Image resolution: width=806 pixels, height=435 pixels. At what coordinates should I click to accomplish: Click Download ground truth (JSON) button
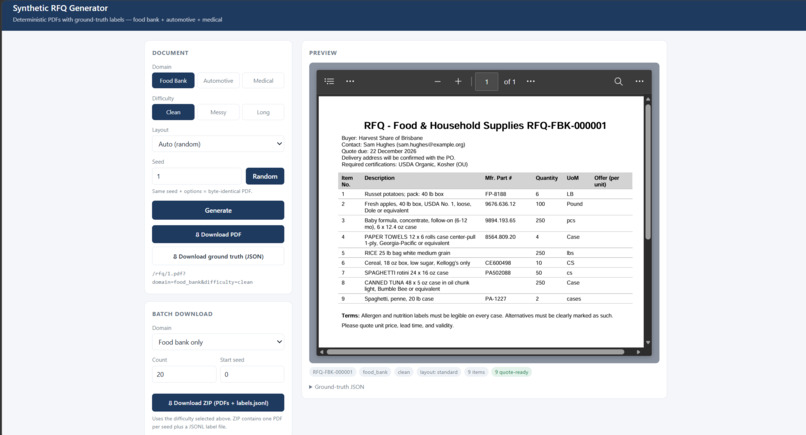[218, 256]
